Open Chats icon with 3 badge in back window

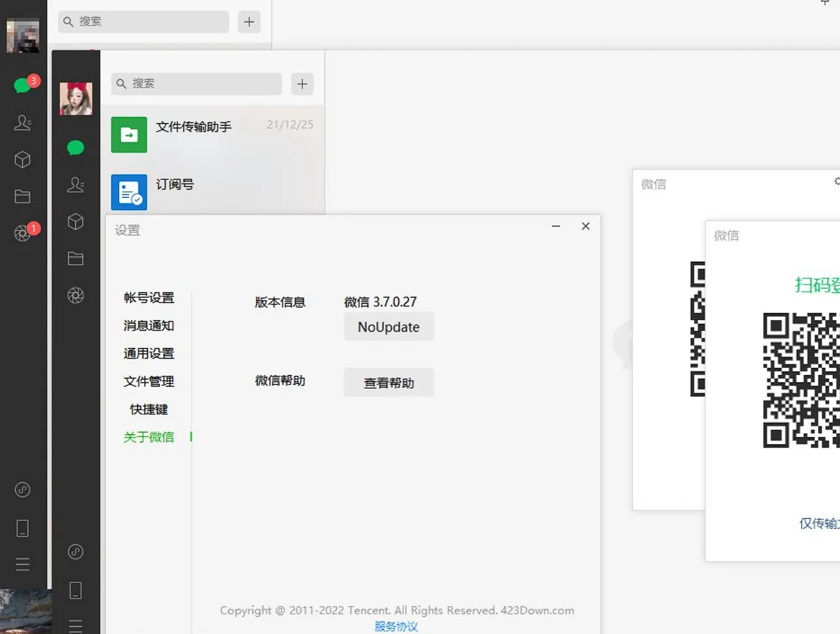click(x=23, y=85)
